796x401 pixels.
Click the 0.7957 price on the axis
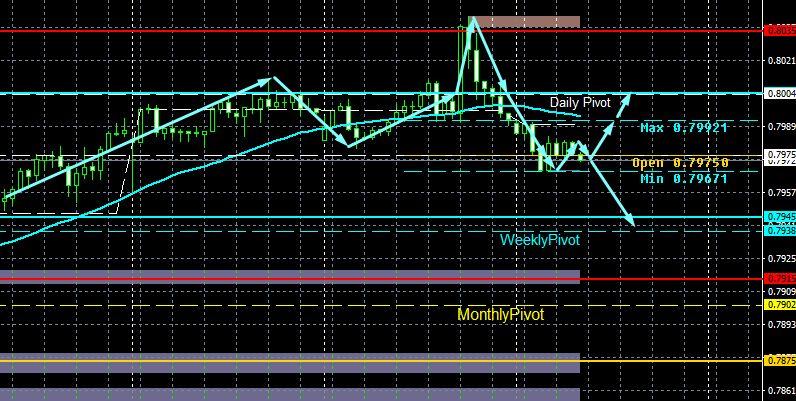tap(782, 192)
